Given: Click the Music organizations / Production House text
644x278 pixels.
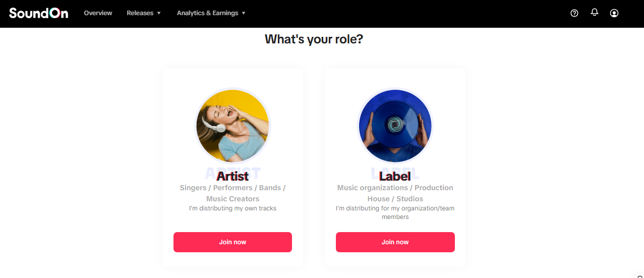Looking at the screenshot, I should 395,193.
